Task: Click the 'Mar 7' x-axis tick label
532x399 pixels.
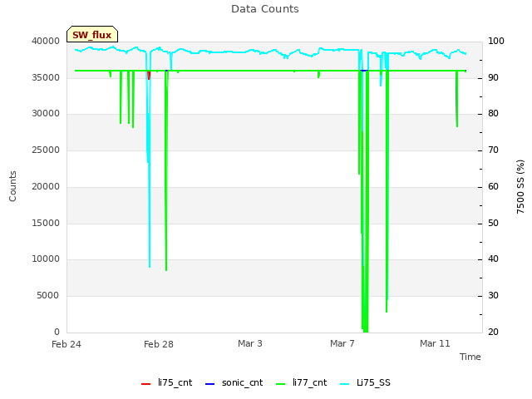Action: [342, 343]
